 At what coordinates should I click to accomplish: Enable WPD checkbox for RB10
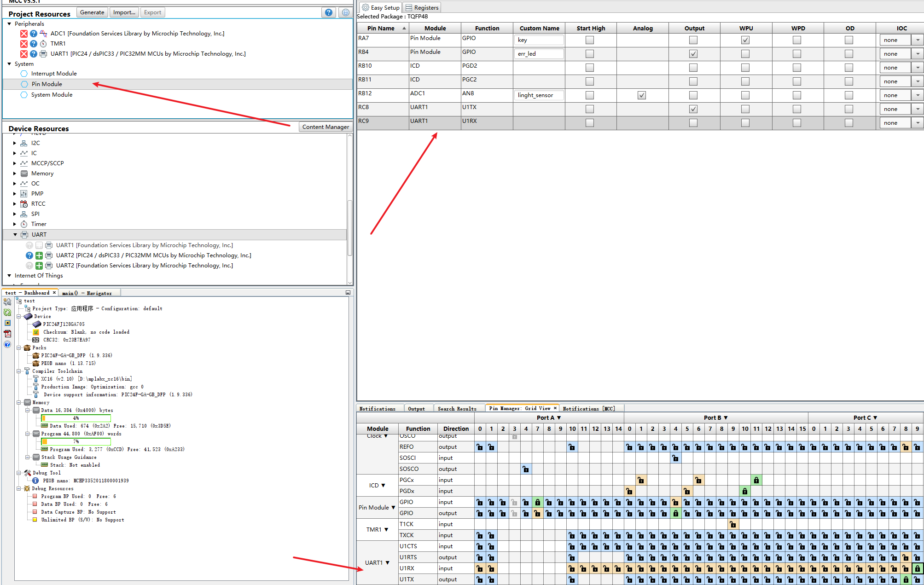coord(797,68)
